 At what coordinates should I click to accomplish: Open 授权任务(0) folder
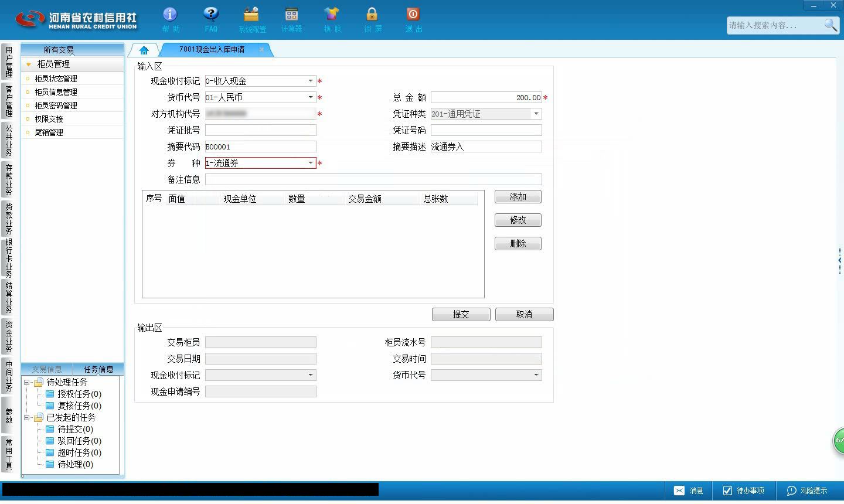coord(73,394)
